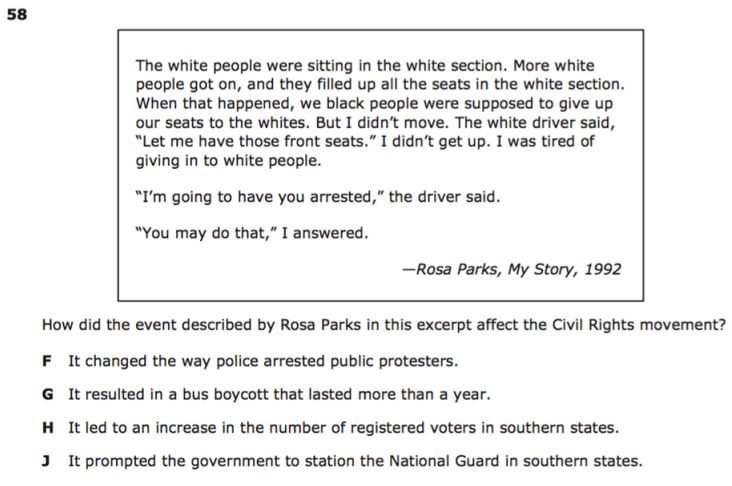Click the line starting "our seats to the whites"
The image size is (732, 486).
pos(375,123)
